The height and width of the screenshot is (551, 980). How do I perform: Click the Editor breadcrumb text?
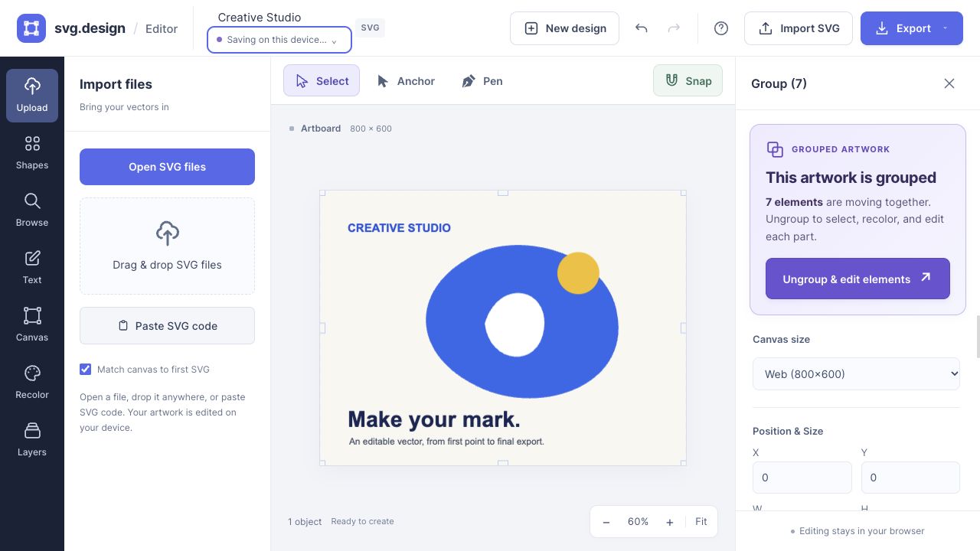coord(162,28)
